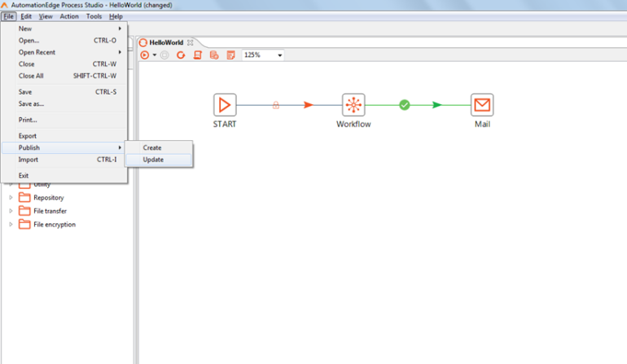Open the Action menu

(x=69, y=16)
